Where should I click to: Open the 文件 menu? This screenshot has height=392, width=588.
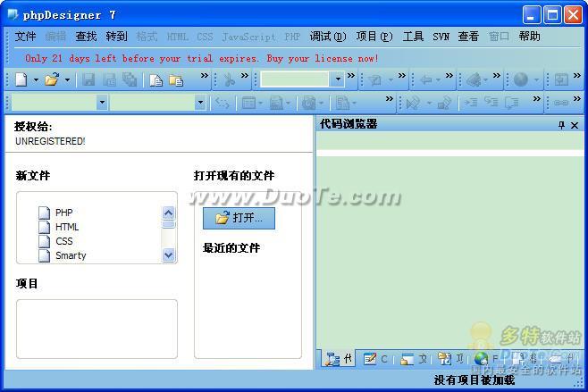[26, 37]
